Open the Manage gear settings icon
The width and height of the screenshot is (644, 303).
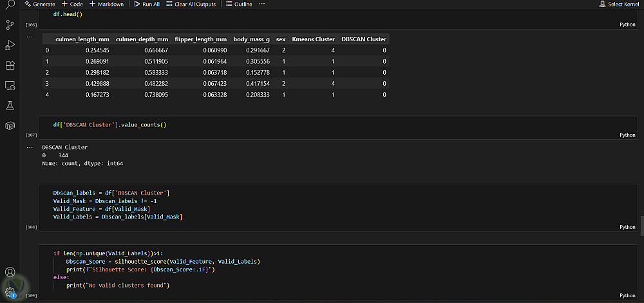(10, 291)
